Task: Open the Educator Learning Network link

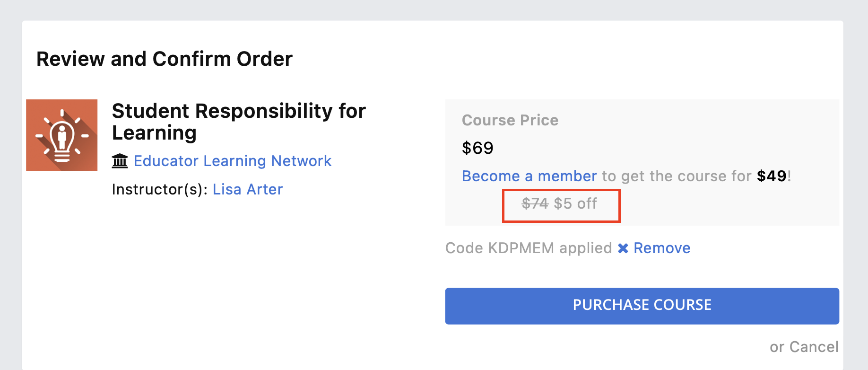Action: pos(233,161)
